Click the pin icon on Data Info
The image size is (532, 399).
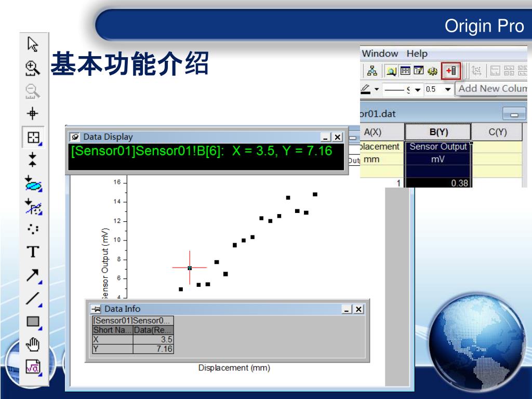(96, 309)
